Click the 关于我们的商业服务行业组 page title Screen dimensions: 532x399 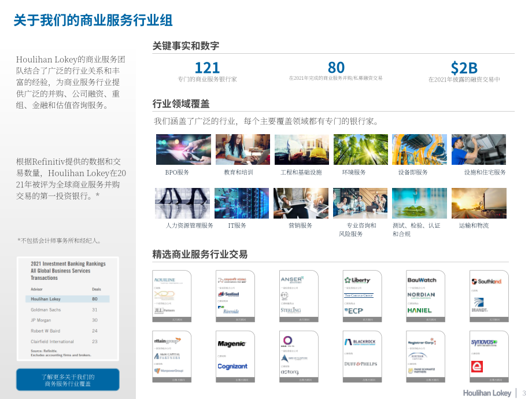coord(93,20)
